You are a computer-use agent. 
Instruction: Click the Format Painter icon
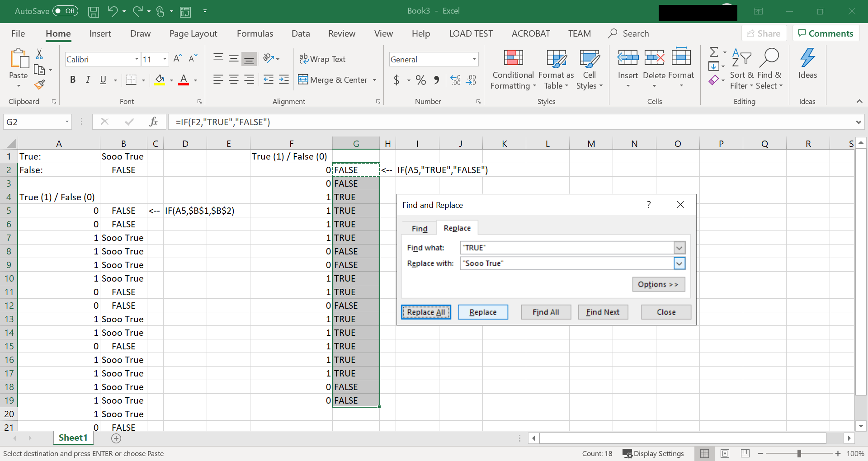[39, 85]
